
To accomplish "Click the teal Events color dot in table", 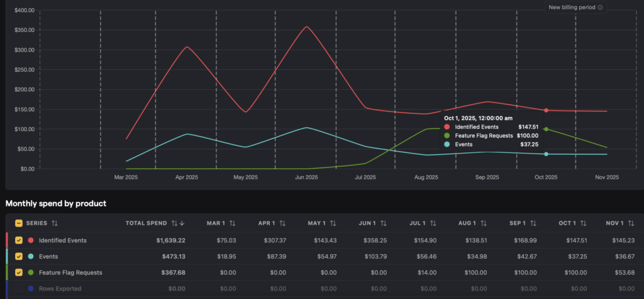I will (x=31, y=256).
